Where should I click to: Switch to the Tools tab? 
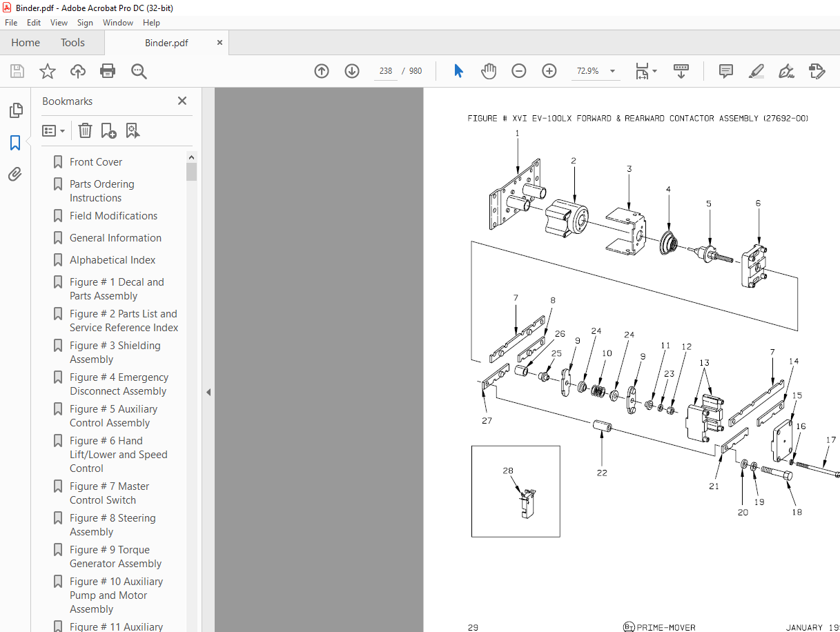point(72,43)
